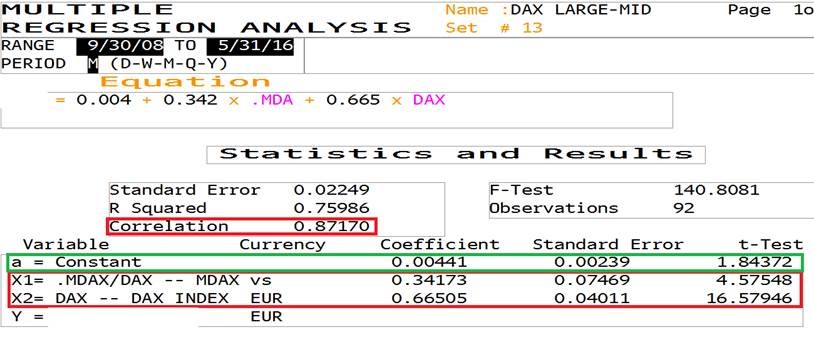Select X1 t-Test 4.57548
814x362 pixels.
point(754,280)
